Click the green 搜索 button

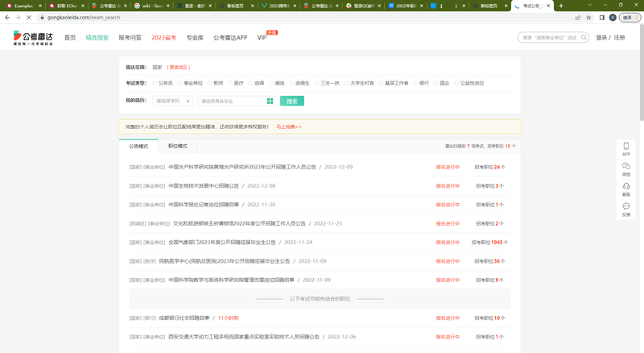pos(292,102)
